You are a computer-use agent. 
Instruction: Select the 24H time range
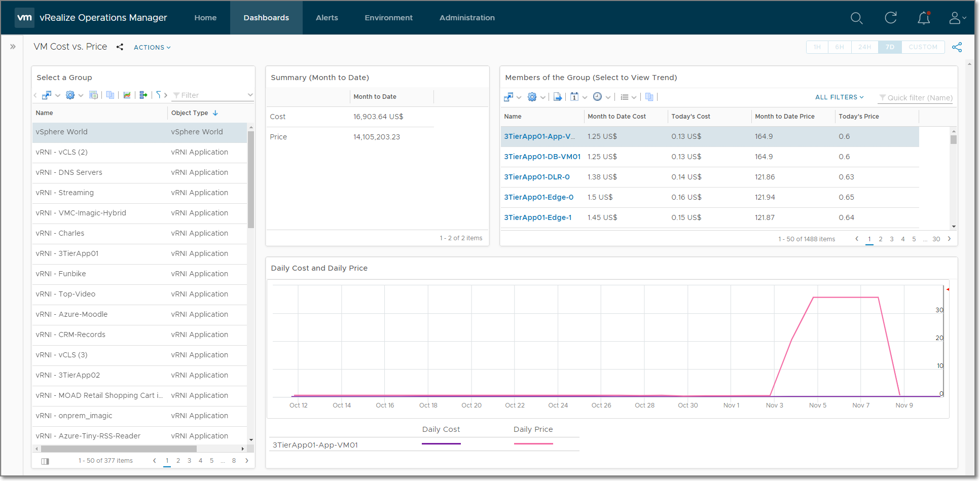click(864, 47)
